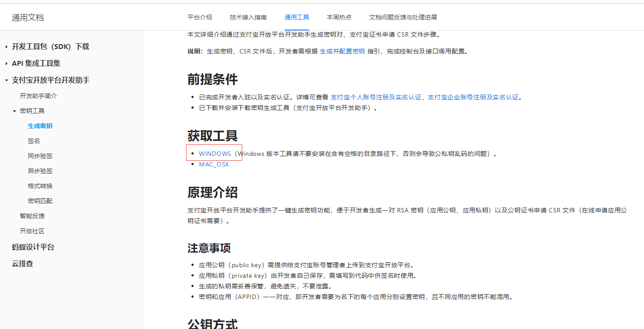The width and height of the screenshot is (644, 329).
Task: Click the 支付宝开放平台开发助手 section label
Action: coord(51,80)
